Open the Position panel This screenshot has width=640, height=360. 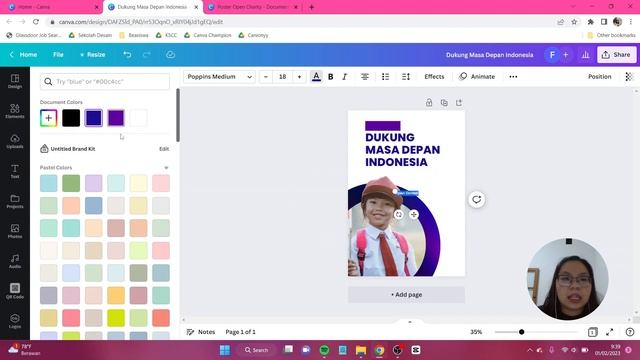point(600,77)
